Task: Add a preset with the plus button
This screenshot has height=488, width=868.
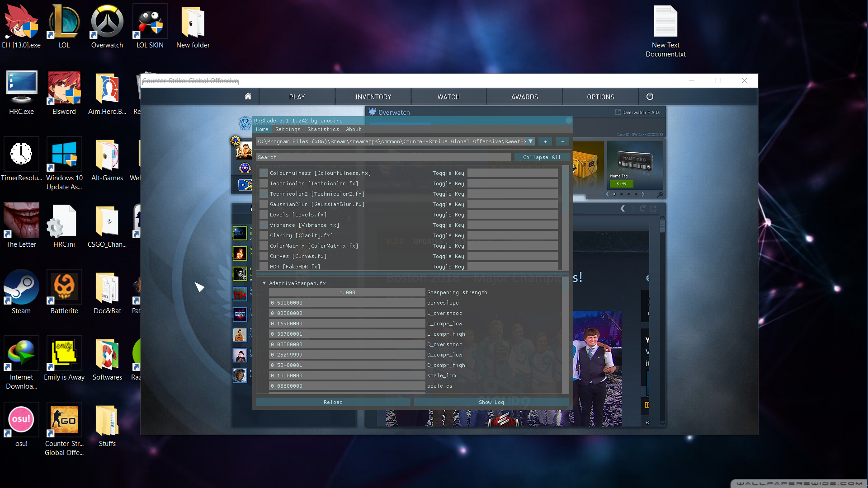Action: 545,141
